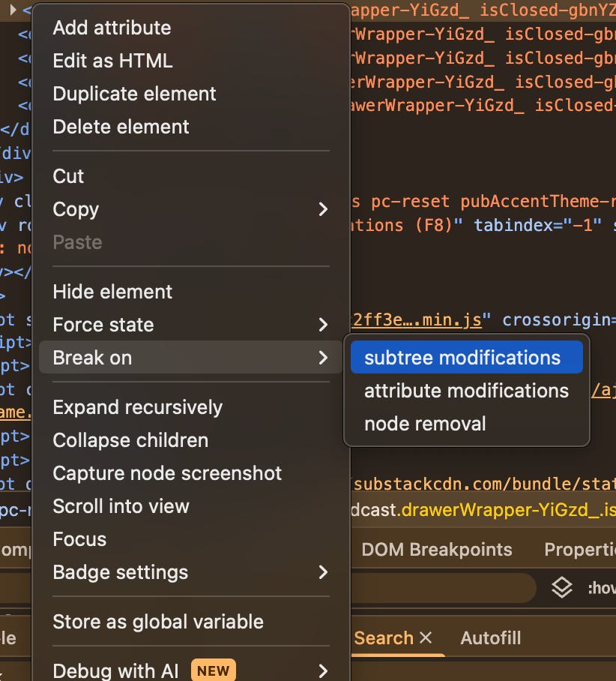Open Debug with AI submenu

click(190, 671)
